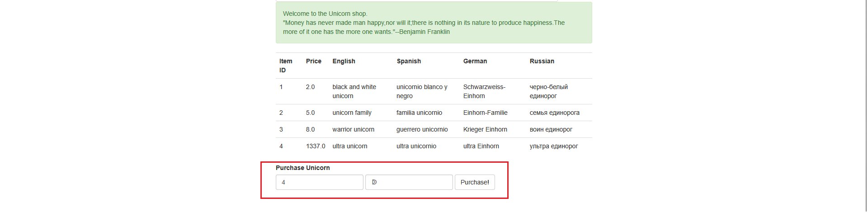868x217 pixels.
Task: Focus the item ID field containing 4
Action: click(319, 182)
